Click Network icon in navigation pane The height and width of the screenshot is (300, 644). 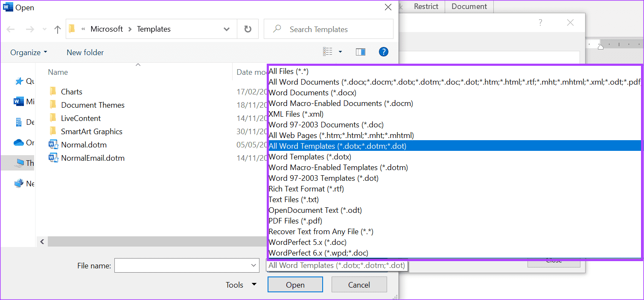pyautogui.click(x=19, y=183)
